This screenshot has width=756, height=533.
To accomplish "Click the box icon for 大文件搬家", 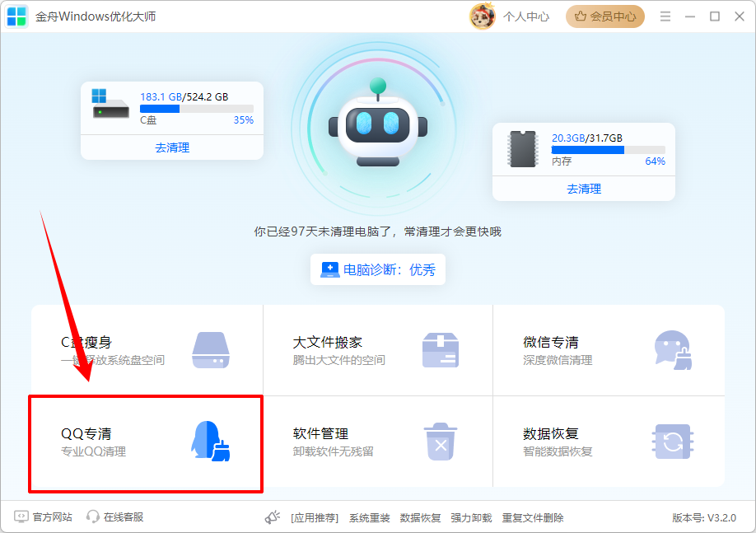I will pos(441,350).
